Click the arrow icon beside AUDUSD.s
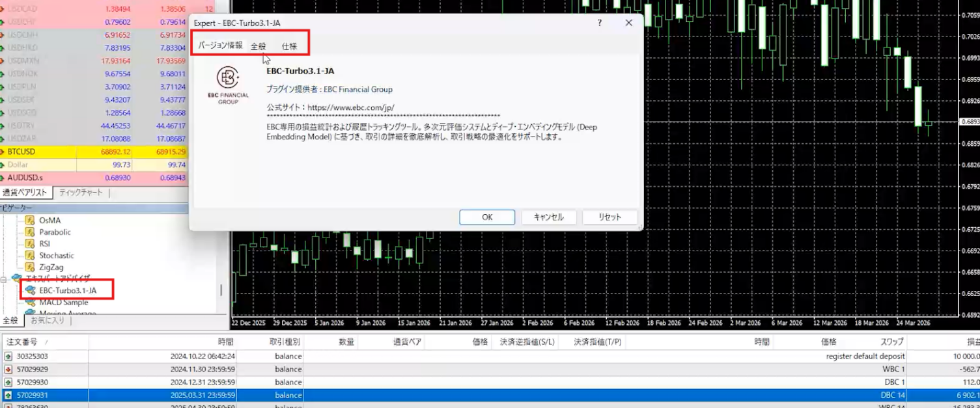Viewport: 980px width, 408px height. pos(3,178)
